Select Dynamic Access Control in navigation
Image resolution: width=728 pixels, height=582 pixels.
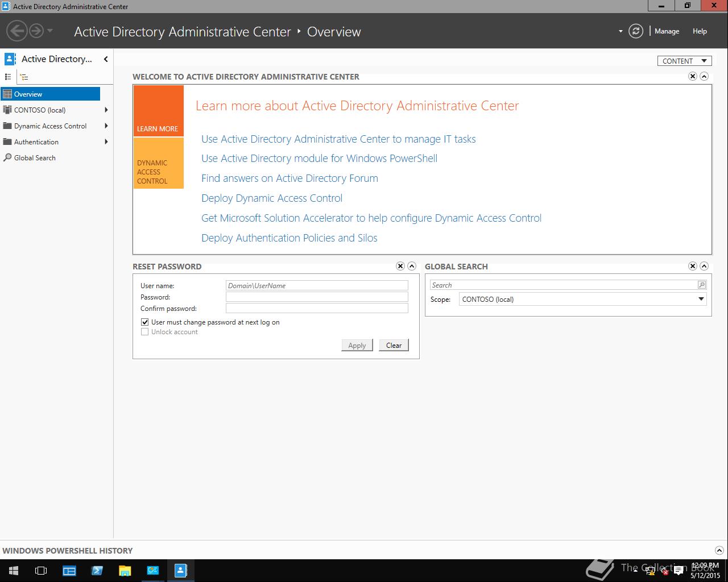pyautogui.click(x=50, y=126)
